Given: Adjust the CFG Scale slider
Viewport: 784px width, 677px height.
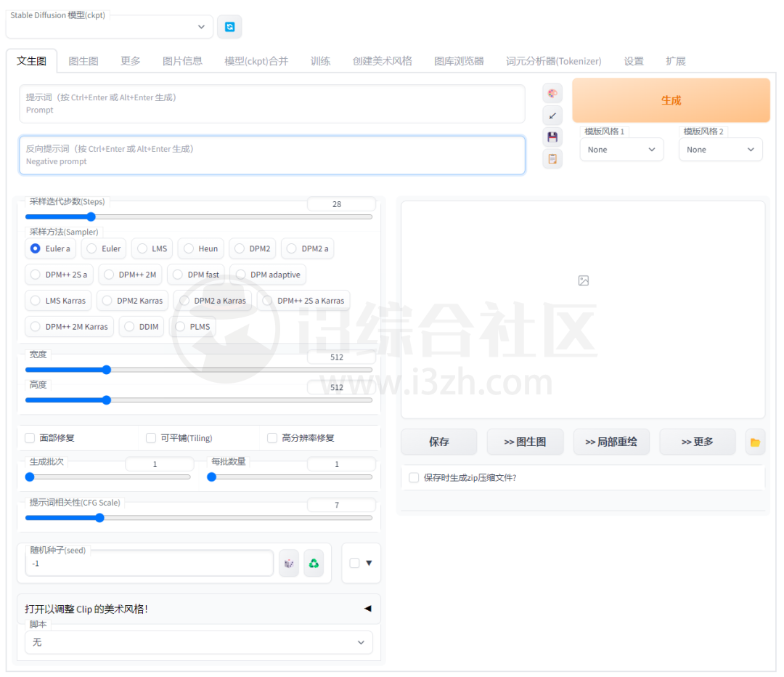Looking at the screenshot, I should 199,518.
